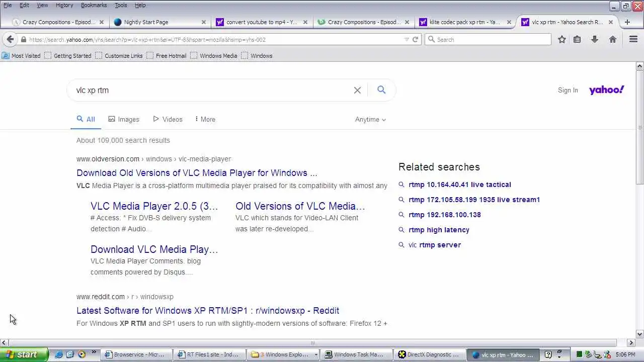The width and height of the screenshot is (644, 362).
Task: Click the vertical scrollbar down arrow
Action: [639, 334]
